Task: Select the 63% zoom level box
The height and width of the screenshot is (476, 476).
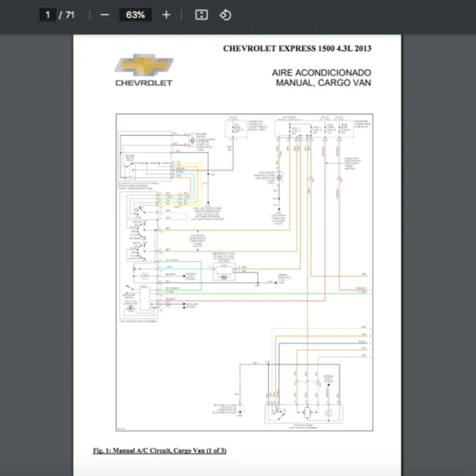Action: (x=134, y=15)
